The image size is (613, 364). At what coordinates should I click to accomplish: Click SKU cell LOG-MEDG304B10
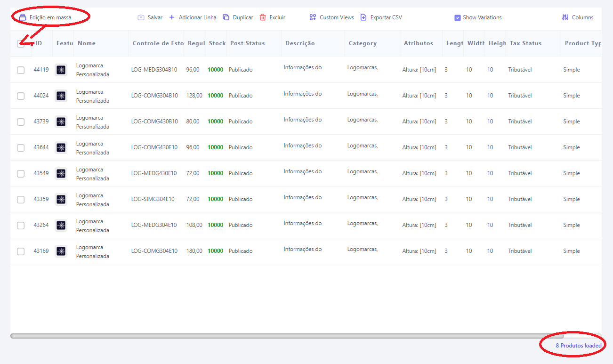pyautogui.click(x=154, y=70)
